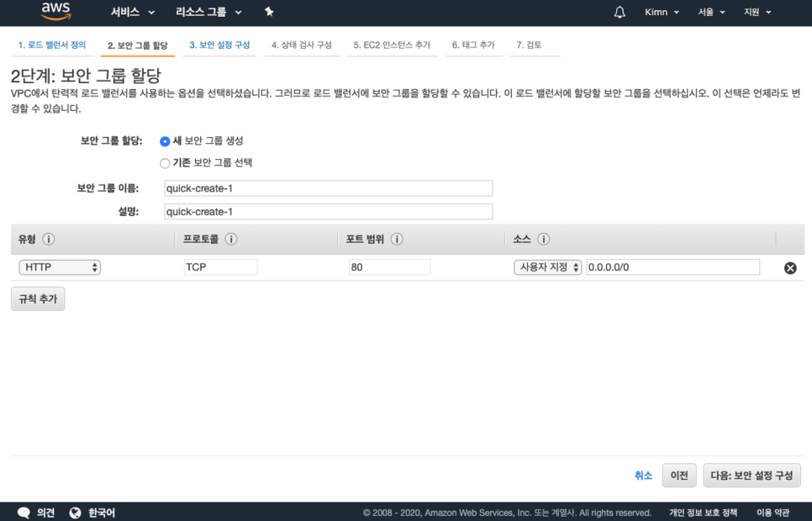Click info icon next to 유형 column
The width and height of the screenshot is (812, 521).
pos(48,239)
